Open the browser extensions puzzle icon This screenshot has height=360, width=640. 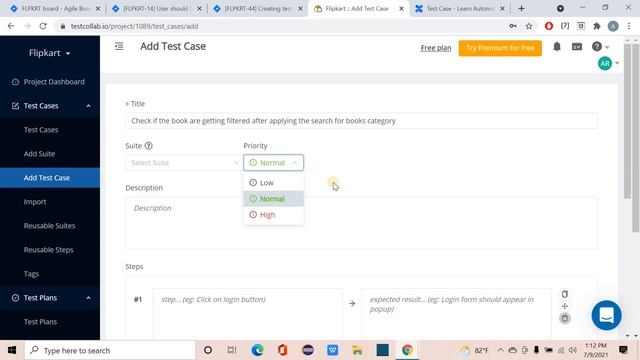click(x=597, y=26)
